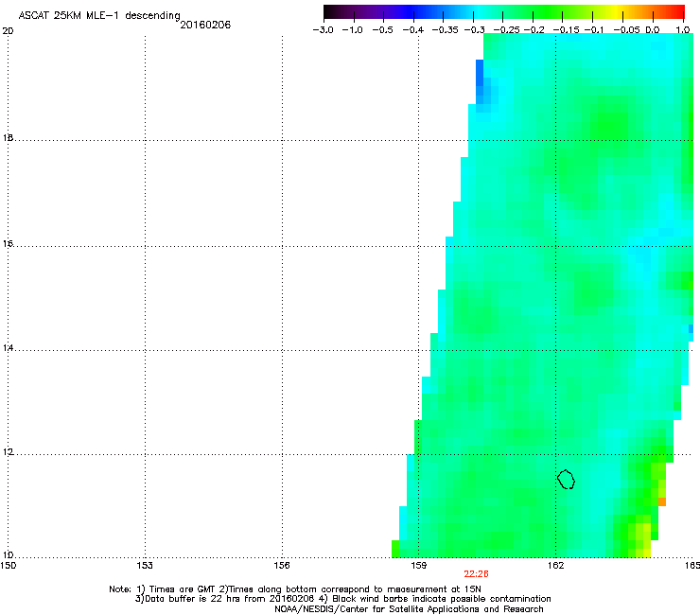Click the color bar label -0.3
This screenshot has width=700, height=615.
click(x=474, y=30)
